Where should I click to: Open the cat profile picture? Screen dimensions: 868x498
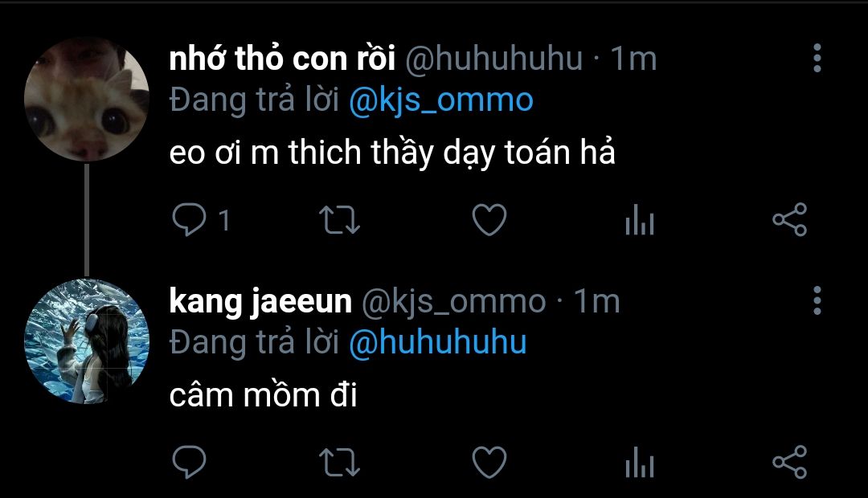click(87, 101)
